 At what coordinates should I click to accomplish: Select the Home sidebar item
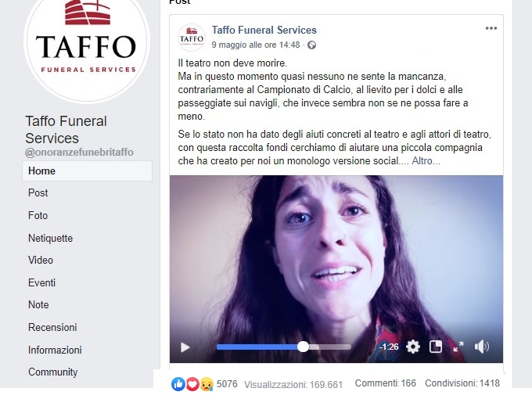[x=87, y=171]
